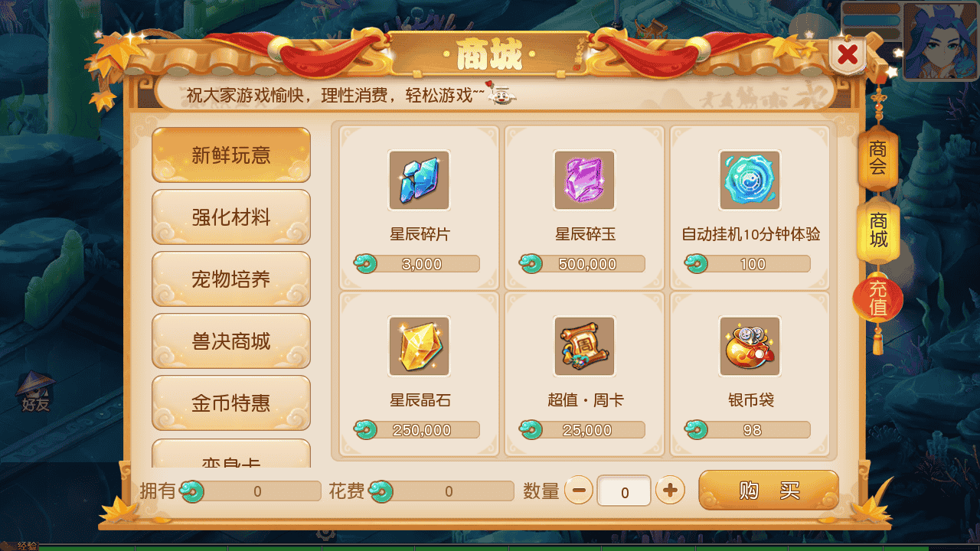The width and height of the screenshot is (980, 551).
Task: Select the 星辰碎片 blue crystal item icon
Action: click(x=419, y=180)
